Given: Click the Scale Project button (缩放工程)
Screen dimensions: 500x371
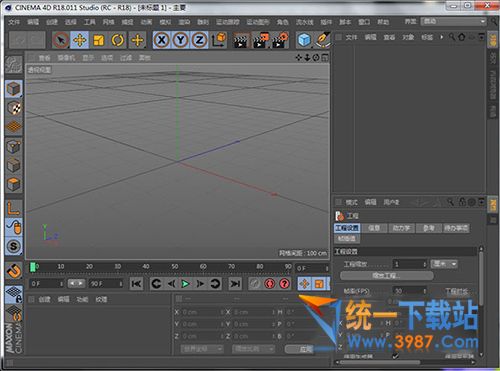Looking at the screenshot, I should (x=387, y=276).
